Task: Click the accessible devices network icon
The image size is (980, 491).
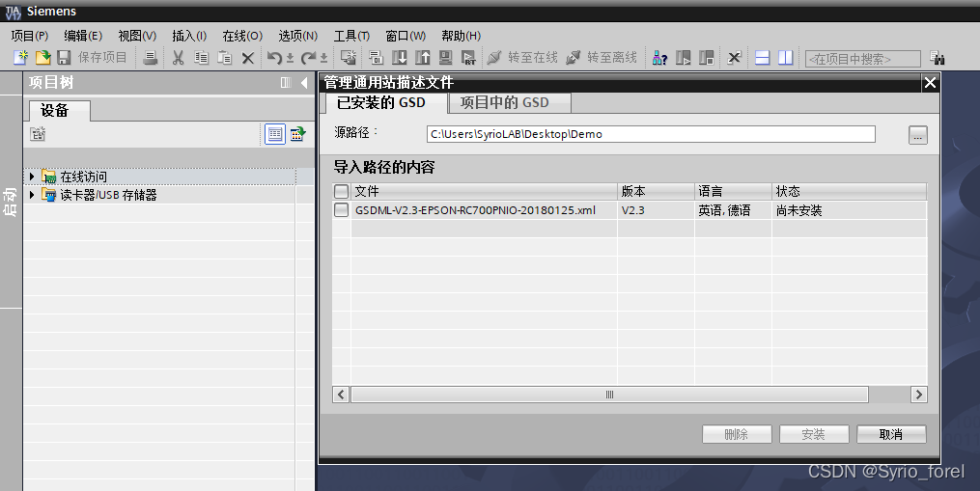Action: tap(660, 58)
